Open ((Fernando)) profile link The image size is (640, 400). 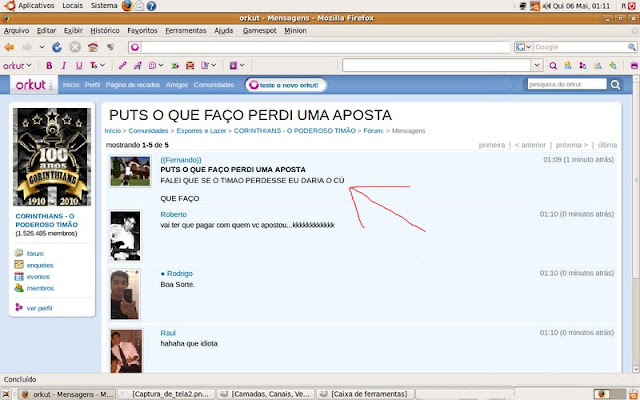pos(181,160)
